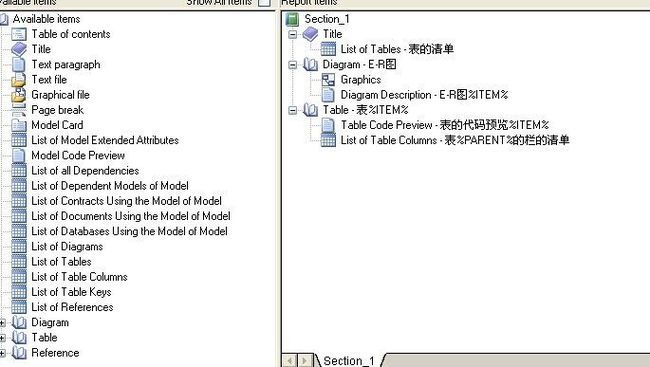The width and height of the screenshot is (650, 367).
Task: Click the Text file folder icon
Action: [19, 80]
